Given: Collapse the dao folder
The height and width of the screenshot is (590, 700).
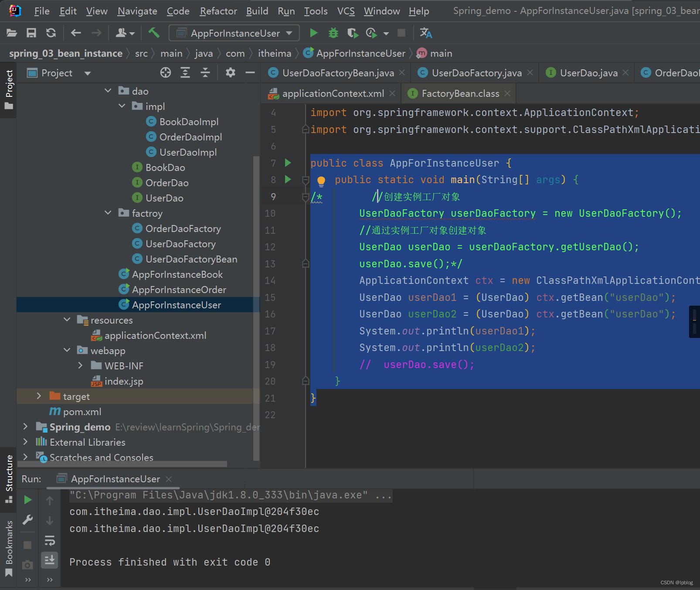Looking at the screenshot, I should click(108, 91).
